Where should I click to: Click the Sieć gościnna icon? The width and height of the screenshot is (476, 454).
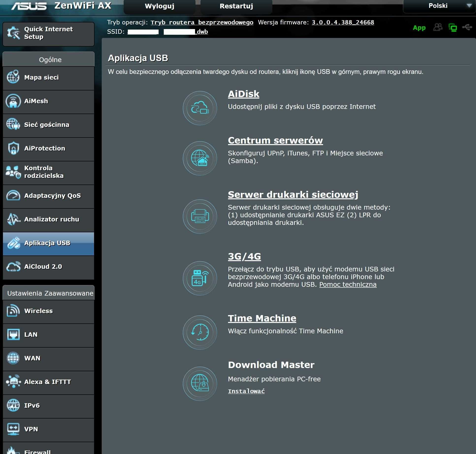pyautogui.click(x=13, y=124)
